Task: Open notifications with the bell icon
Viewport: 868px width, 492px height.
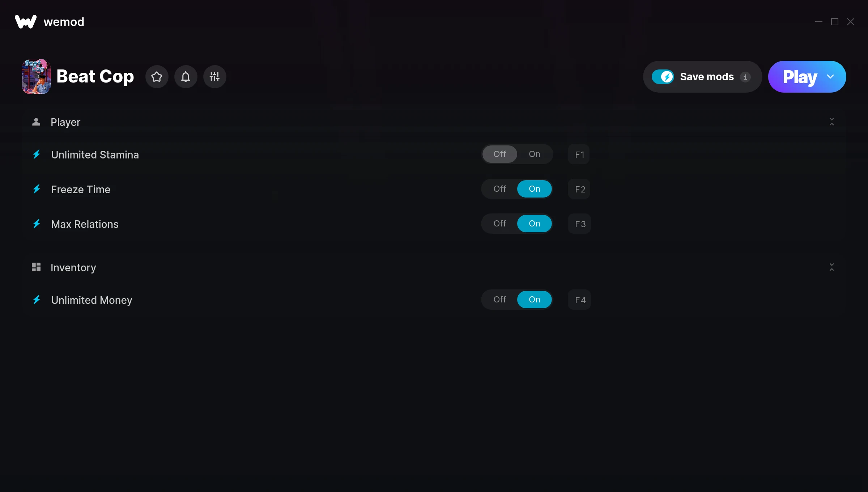Action: click(186, 77)
